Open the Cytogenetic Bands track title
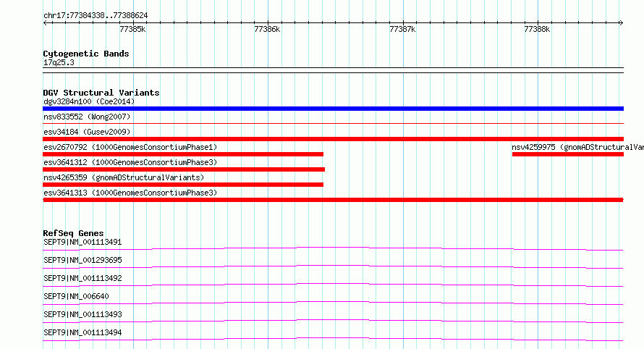The width and height of the screenshot is (644, 349). click(86, 54)
